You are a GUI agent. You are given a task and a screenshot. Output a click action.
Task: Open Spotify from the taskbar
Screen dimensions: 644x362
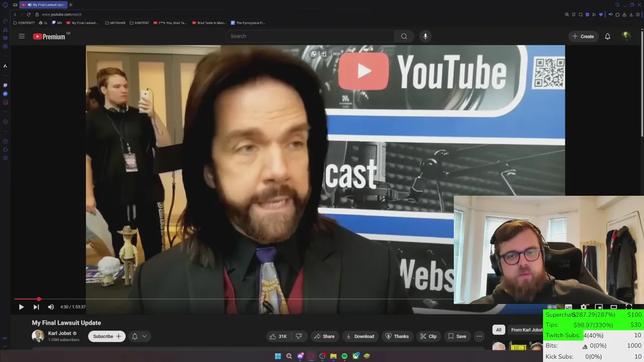click(x=344, y=356)
